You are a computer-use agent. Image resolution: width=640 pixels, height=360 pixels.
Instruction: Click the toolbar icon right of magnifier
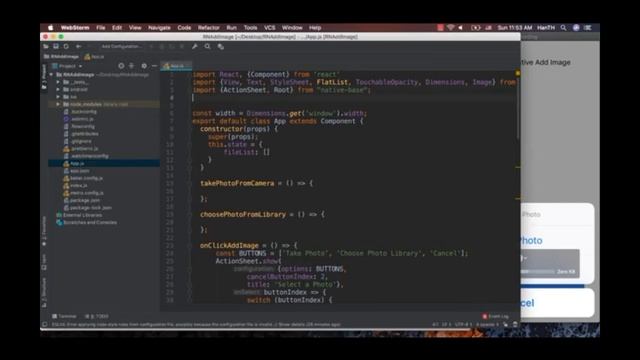click(x=220, y=47)
